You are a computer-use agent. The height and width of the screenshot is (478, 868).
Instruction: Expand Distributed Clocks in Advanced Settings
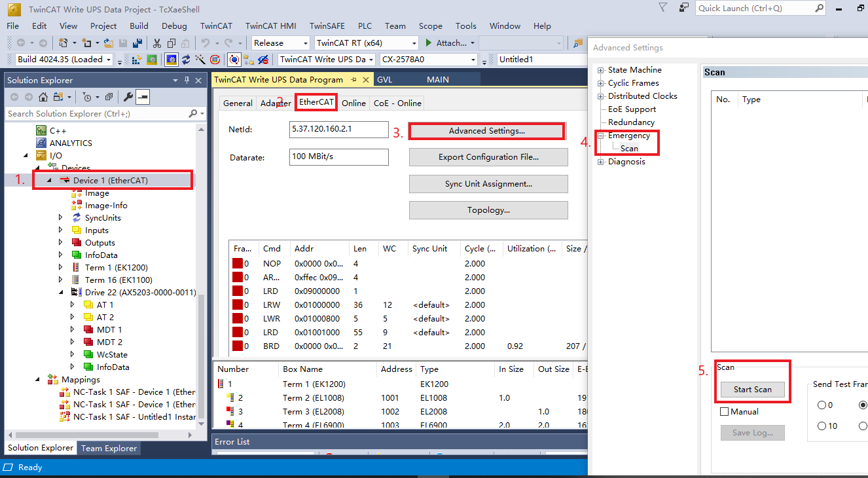(601, 96)
